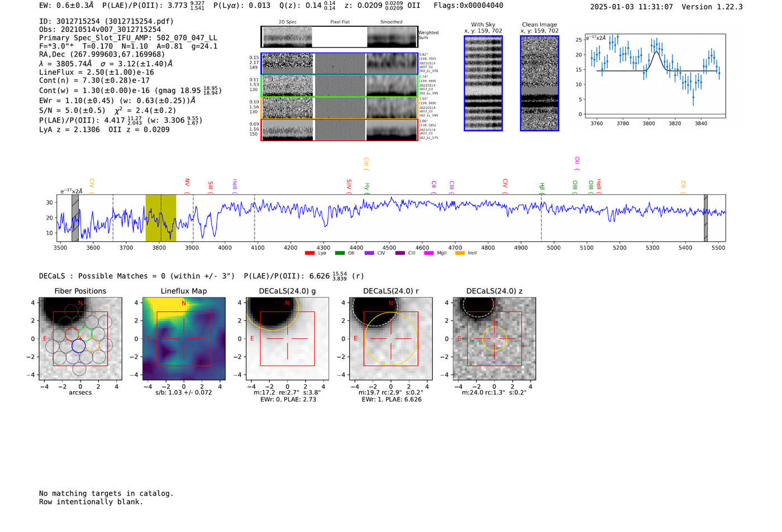Select the red-bordered fiber spectrum row

(339, 130)
